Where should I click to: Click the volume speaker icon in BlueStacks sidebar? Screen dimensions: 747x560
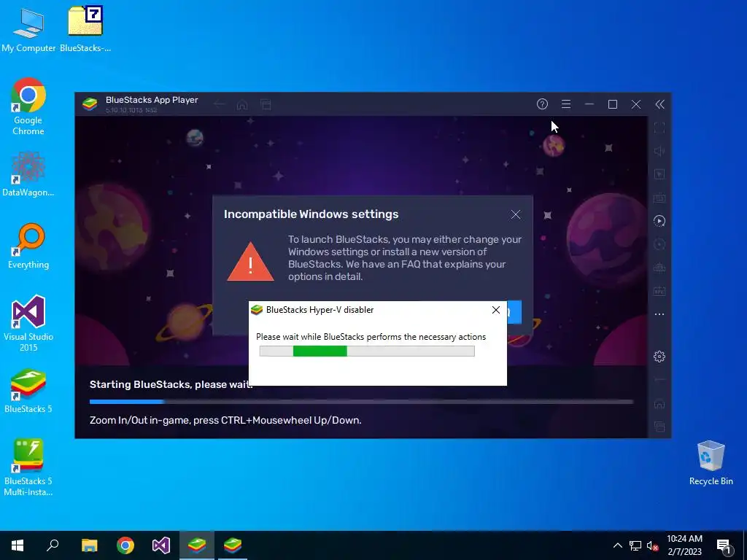point(659,151)
